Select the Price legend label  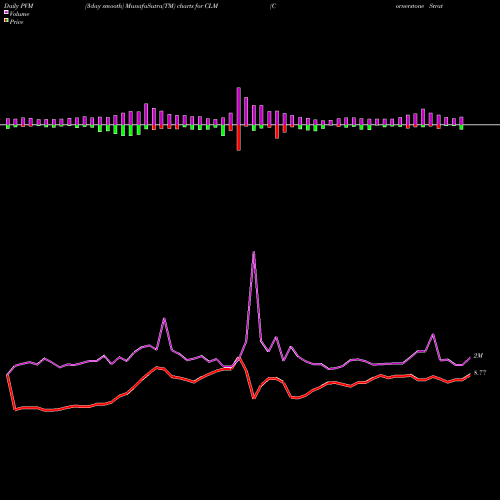(16, 22)
